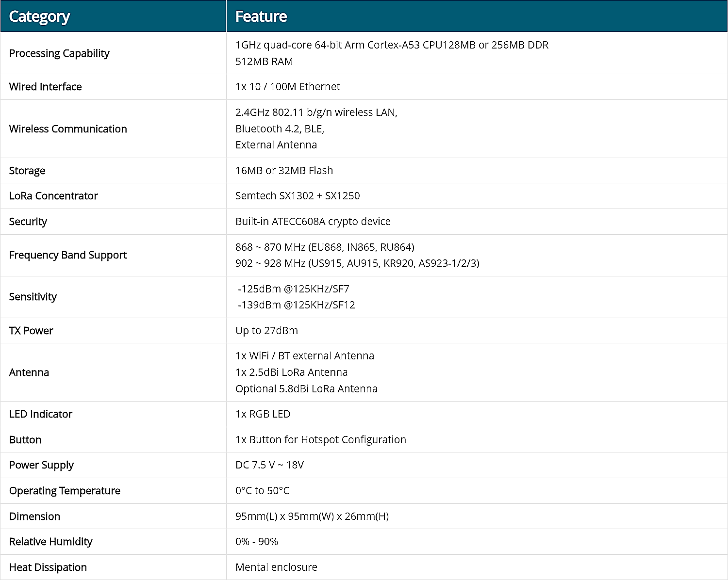
Task: Click the Bluetooth 4.2, BLE line
Action: pyautogui.click(x=280, y=129)
